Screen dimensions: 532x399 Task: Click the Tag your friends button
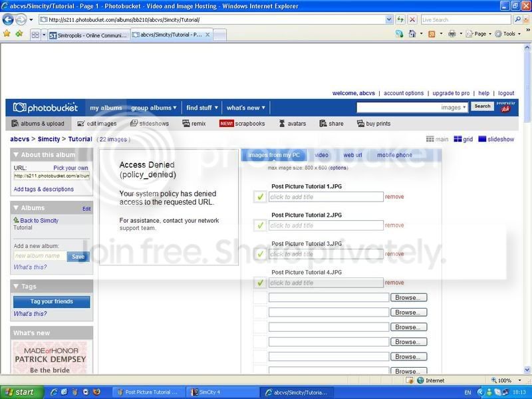coord(52,302)
